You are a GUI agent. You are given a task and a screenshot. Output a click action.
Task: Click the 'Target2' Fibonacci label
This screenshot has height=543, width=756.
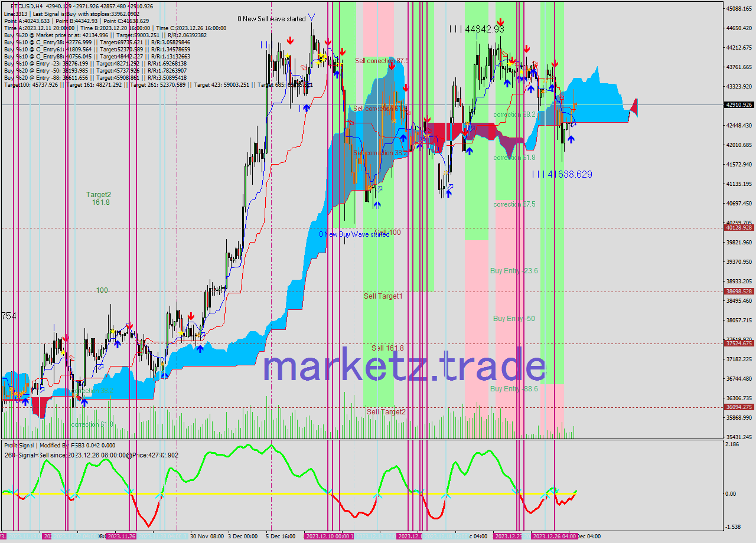point(98,195)
